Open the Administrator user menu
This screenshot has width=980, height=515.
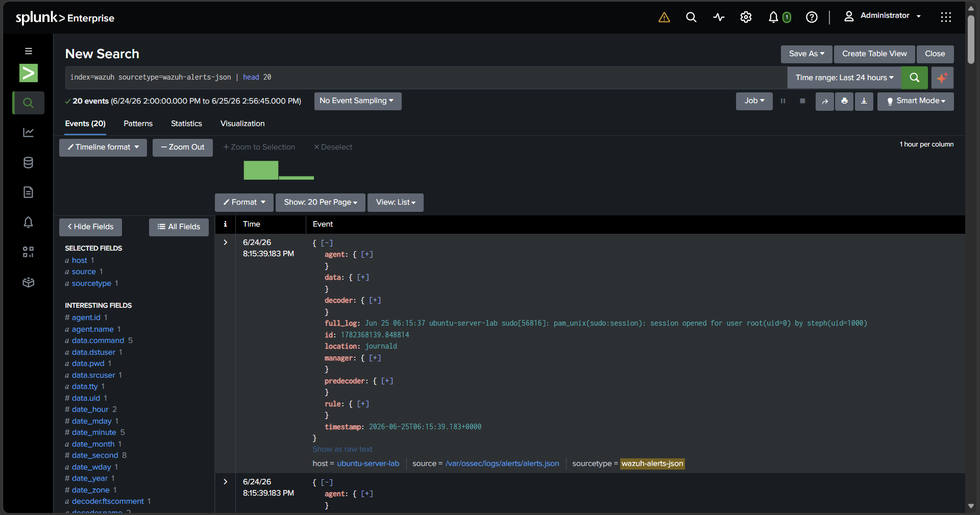click(883, 16)
